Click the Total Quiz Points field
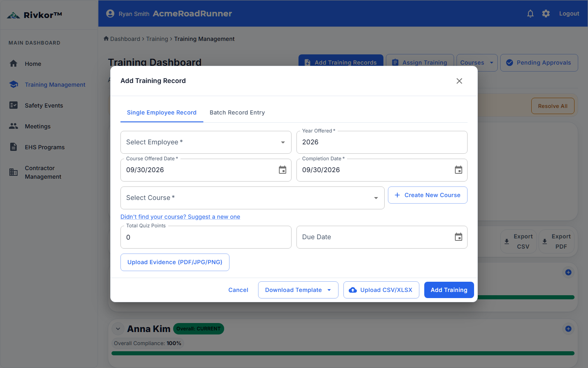Viewport: 588px width, 368px height. (x=206, y=237)
